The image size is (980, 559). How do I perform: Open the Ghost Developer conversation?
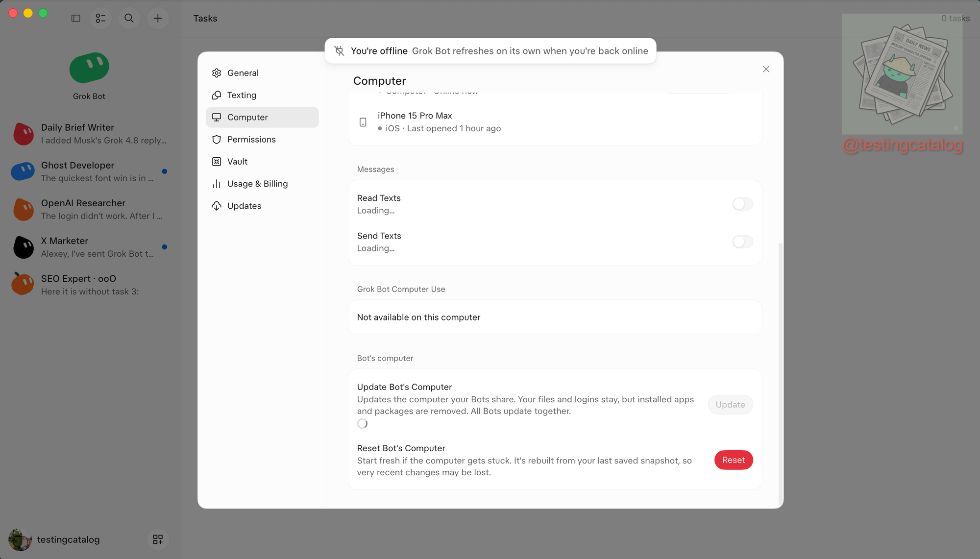[x=90, y=171]
